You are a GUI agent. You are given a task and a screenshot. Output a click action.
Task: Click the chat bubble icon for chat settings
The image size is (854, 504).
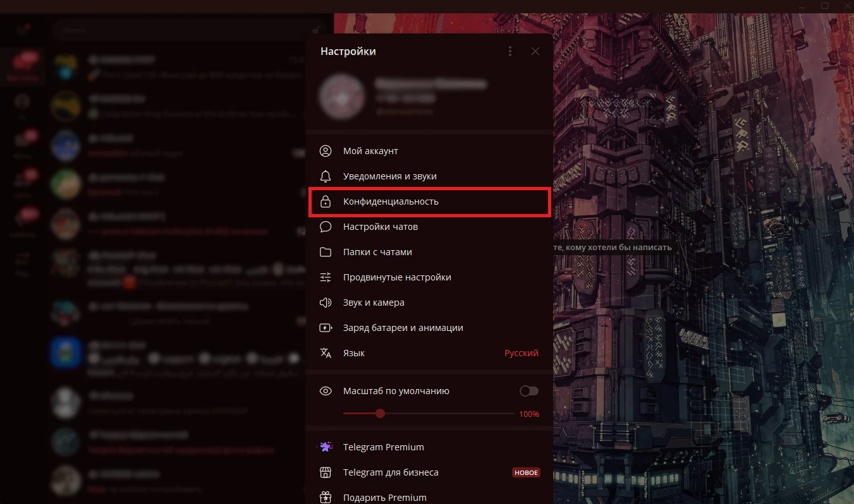point(326,227)
